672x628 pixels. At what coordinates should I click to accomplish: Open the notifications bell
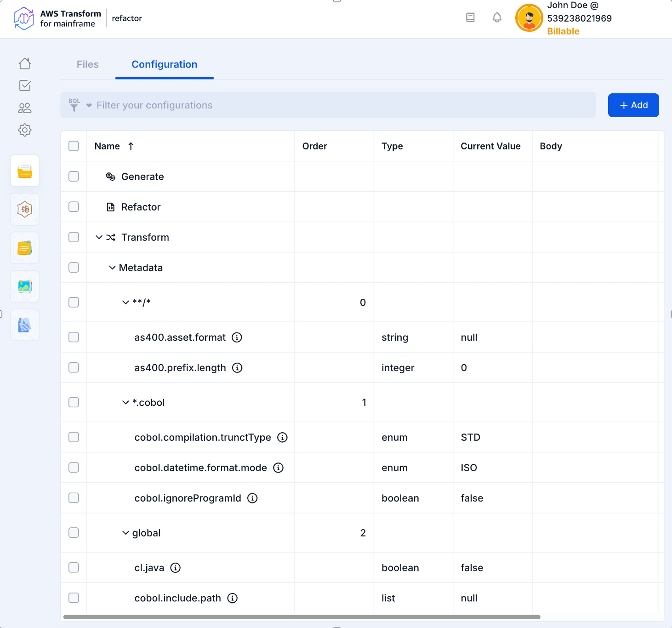497,17
